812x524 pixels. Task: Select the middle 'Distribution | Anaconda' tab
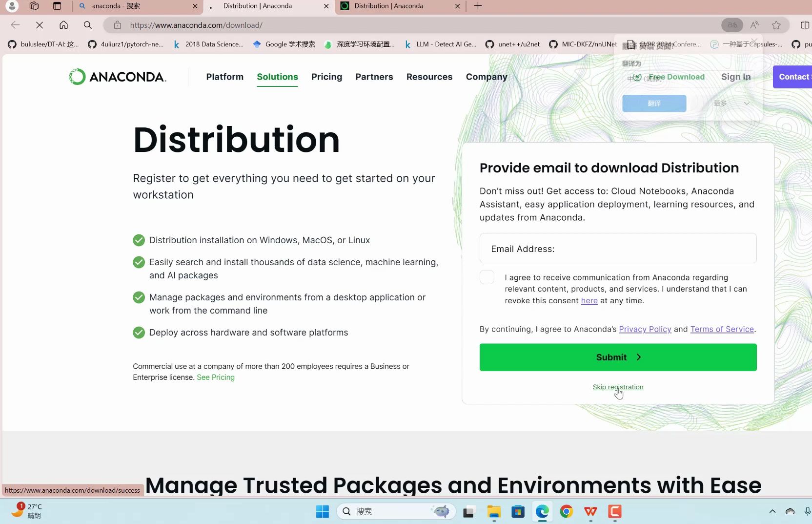point(269,6)
